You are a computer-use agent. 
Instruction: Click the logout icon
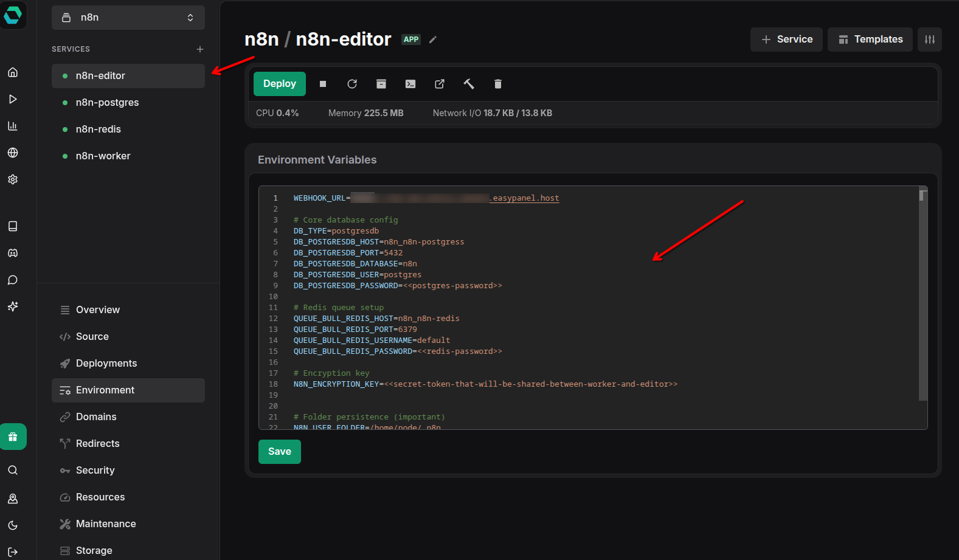(x=13, y=552)
